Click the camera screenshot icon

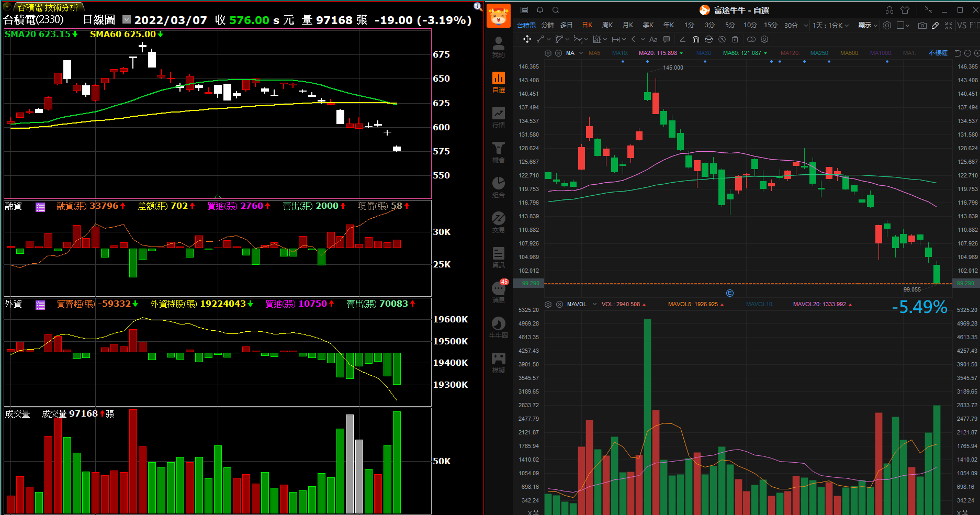coord(922,25)
